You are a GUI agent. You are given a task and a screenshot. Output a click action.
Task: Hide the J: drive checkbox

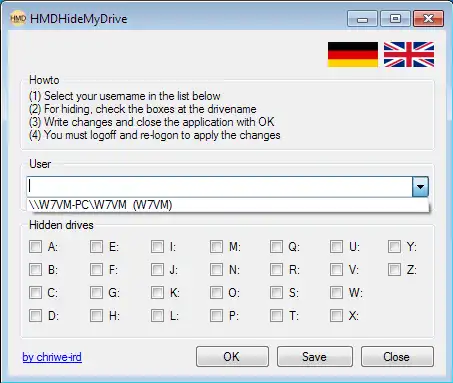157,270
